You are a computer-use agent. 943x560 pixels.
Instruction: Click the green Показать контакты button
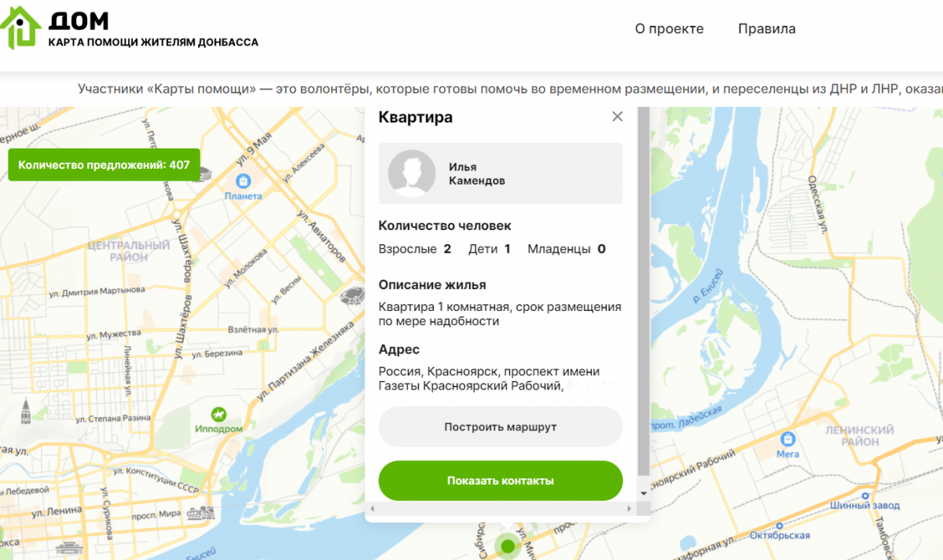coord(501,481)
